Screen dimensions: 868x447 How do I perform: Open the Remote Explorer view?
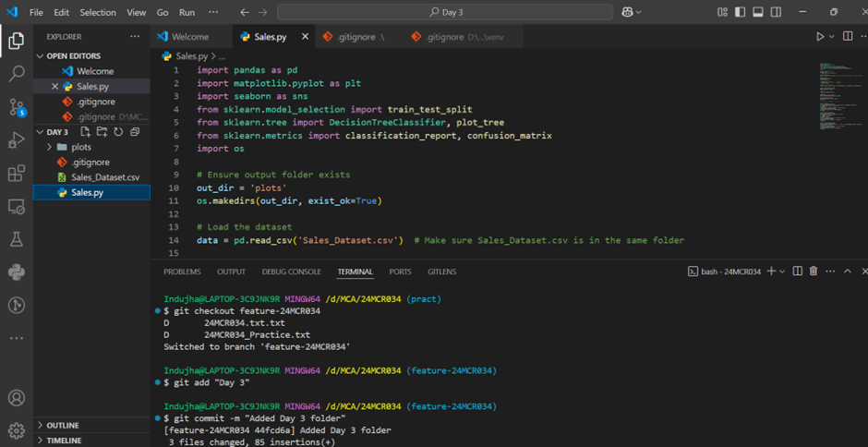(x=17, y=207)
